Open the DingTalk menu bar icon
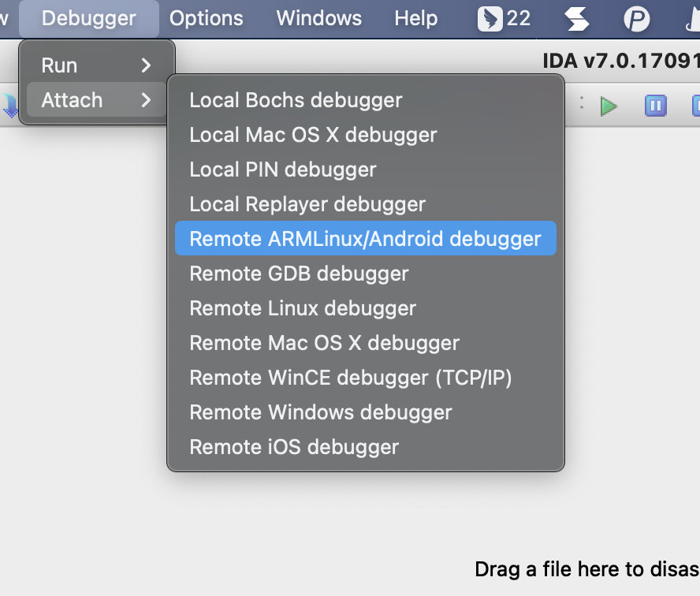This screenshot has height=596, width=700. [x=504, y=18]
